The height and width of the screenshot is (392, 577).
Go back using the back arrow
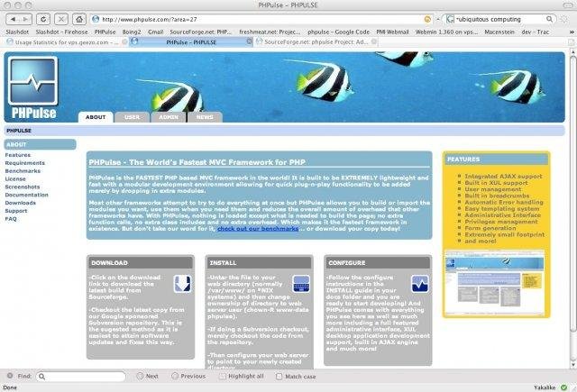pyautogui.click(x=14, y=19)
